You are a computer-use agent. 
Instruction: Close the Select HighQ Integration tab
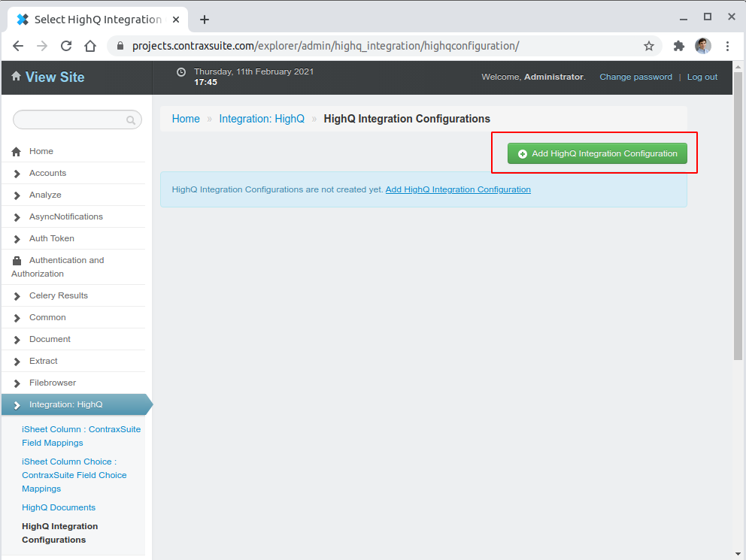coord(176,20)
